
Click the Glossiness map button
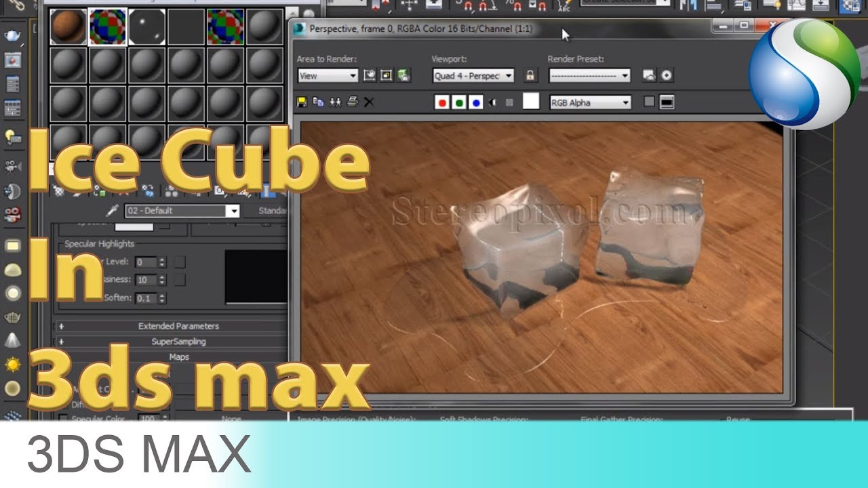click(180, 279)
